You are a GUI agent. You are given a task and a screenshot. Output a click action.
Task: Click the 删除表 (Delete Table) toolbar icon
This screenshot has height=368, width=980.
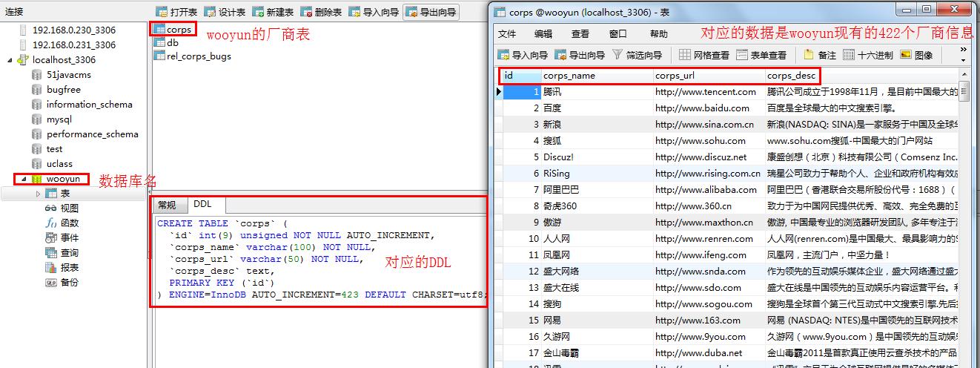point(321,12)
